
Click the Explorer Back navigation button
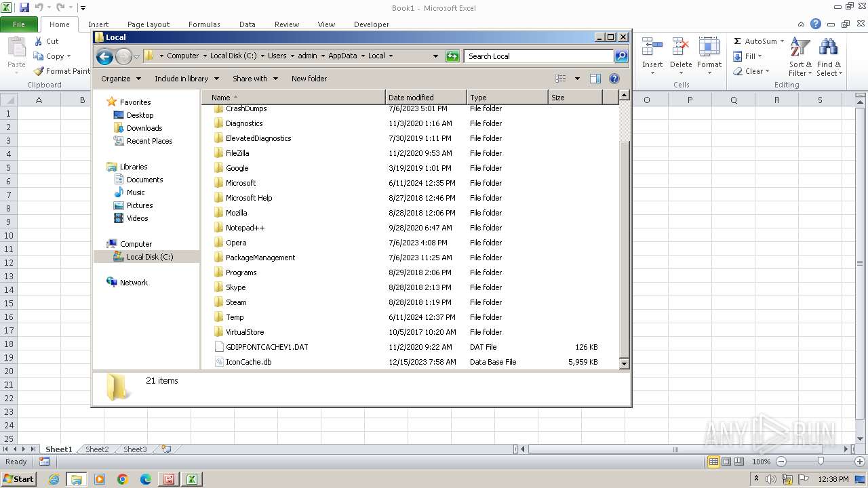[104, 56]
